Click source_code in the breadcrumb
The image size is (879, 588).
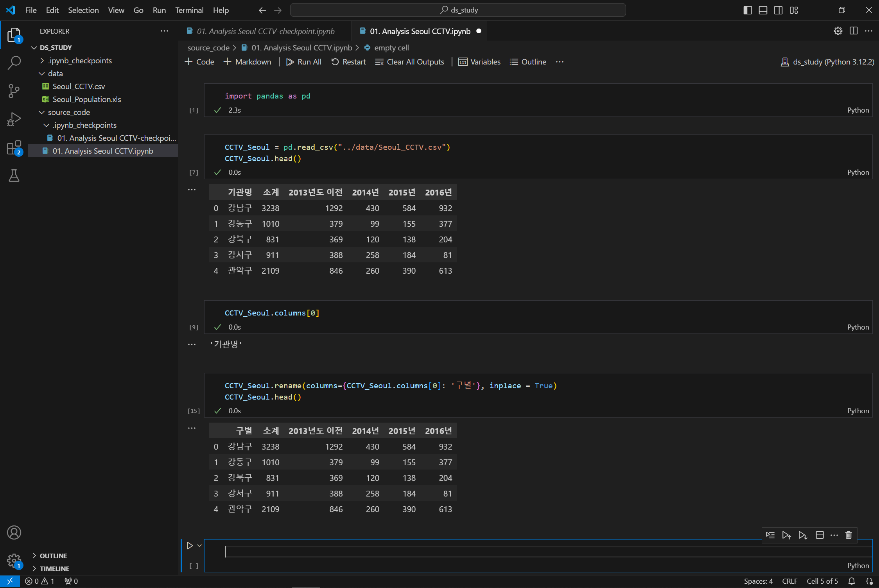(x=208, y=48)
